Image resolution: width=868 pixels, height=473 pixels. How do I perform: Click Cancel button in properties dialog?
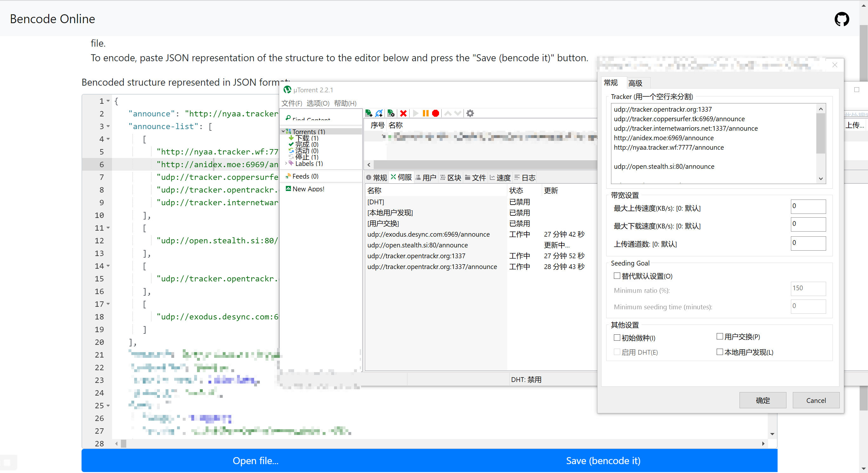(816, 400)
